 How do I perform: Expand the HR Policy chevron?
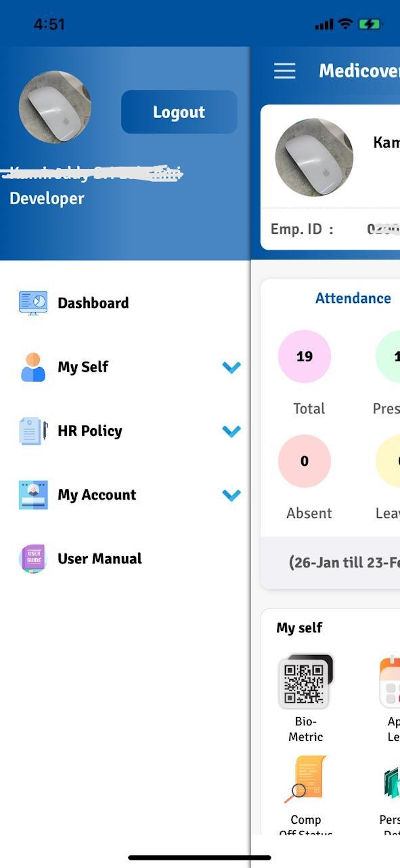(x=232, y=431)
